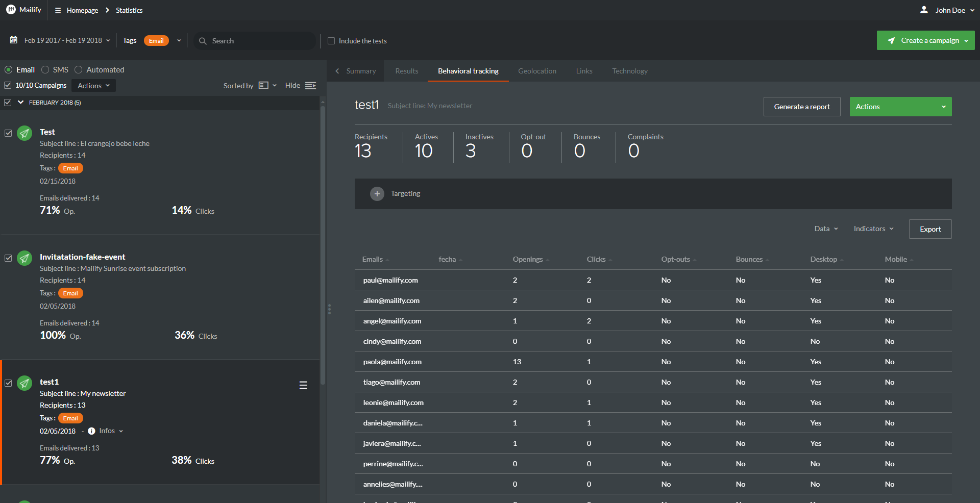The width and height of the screenshot is (980, 503).
Task: Click the plus icon beside Targeting
Action: click(x=377, y=194)
